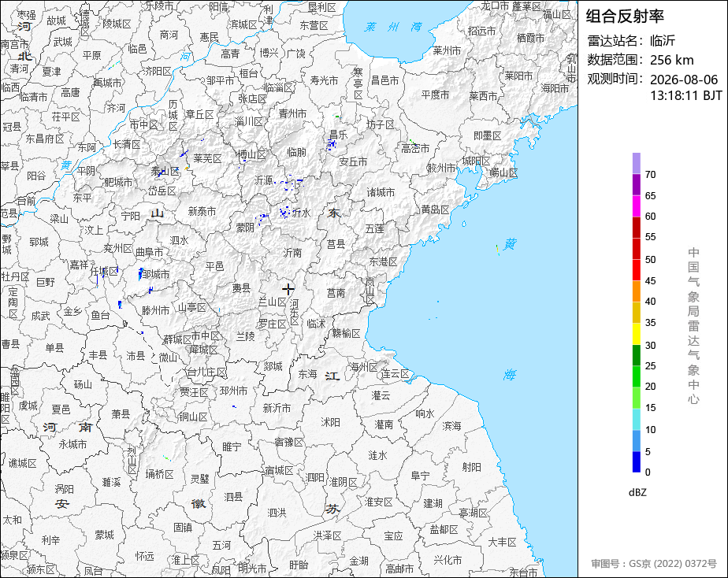Click the 连云区 label
The image size is (728, 578).
point(395,374)
